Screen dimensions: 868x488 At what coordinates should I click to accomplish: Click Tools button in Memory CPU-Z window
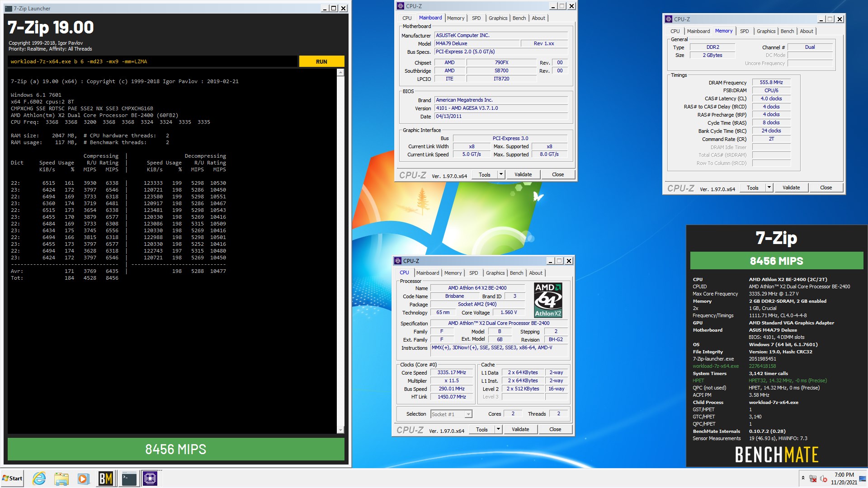[x=753, y=188]
